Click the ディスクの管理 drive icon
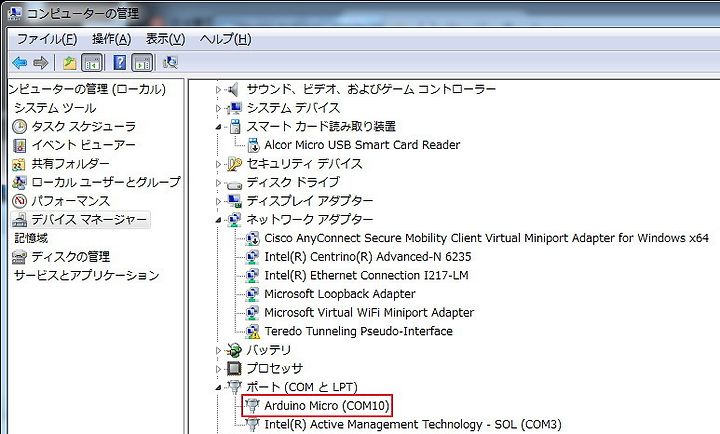This screenshot has height=434, width=720. point(19,257)
